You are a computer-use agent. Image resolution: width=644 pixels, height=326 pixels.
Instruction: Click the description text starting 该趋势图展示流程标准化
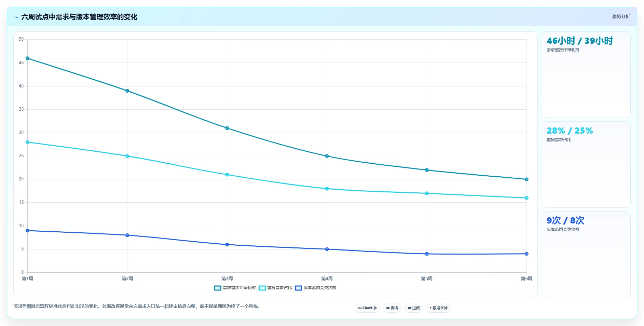point(137,306)
